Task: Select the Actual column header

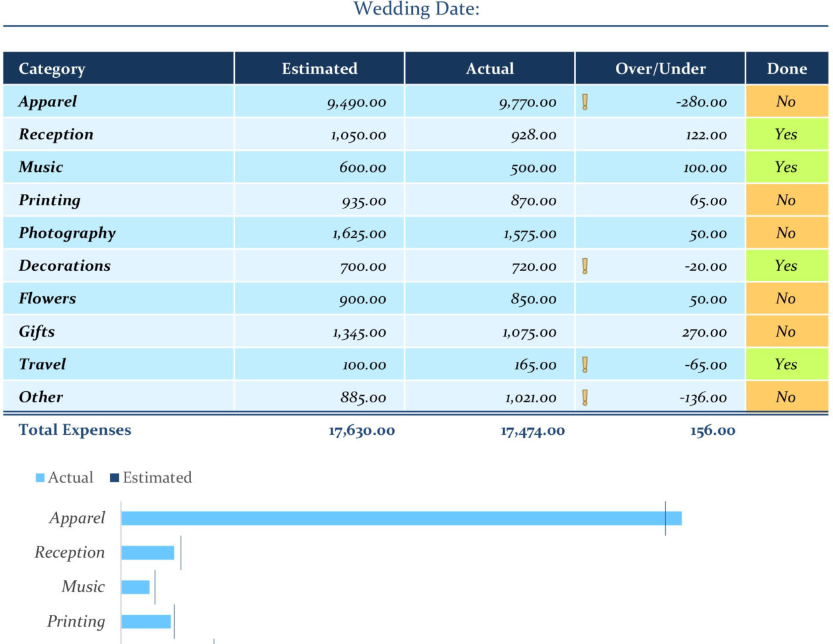Action: (491, 68)
